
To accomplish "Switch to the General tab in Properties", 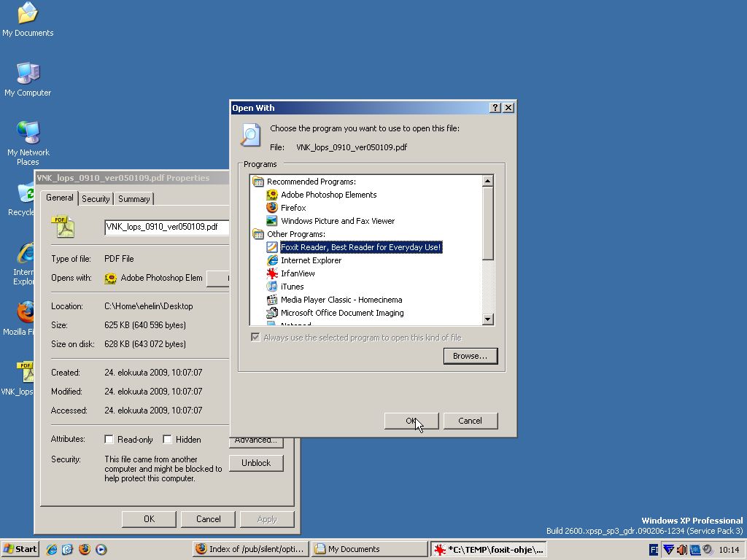I will click(60, 198).
